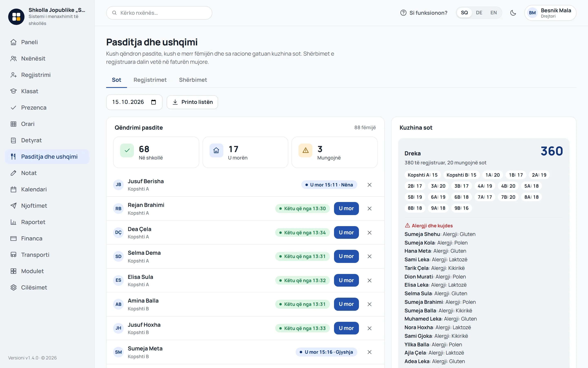The width and height of the screenshot is (588, 368).
Task: Switch to the Shërbimet tab
Action: 193,80
